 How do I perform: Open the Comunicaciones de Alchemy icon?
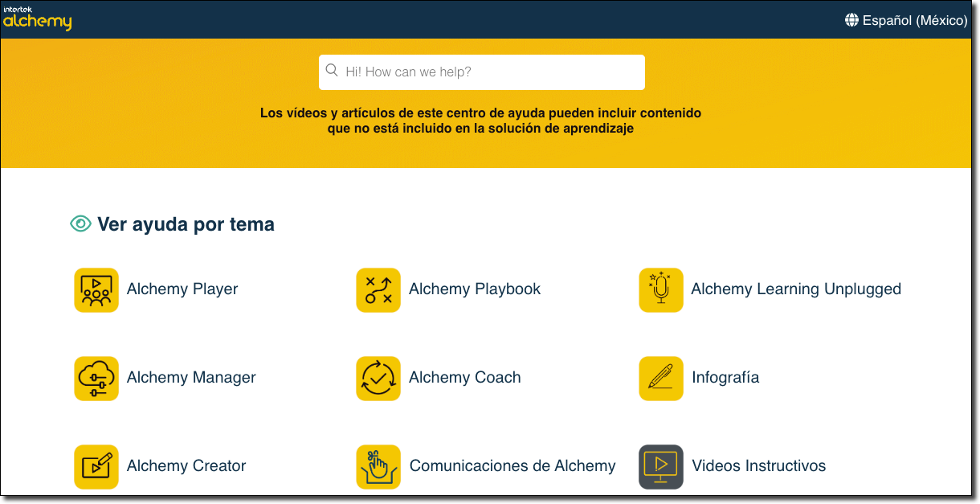(x=378, y=466)
